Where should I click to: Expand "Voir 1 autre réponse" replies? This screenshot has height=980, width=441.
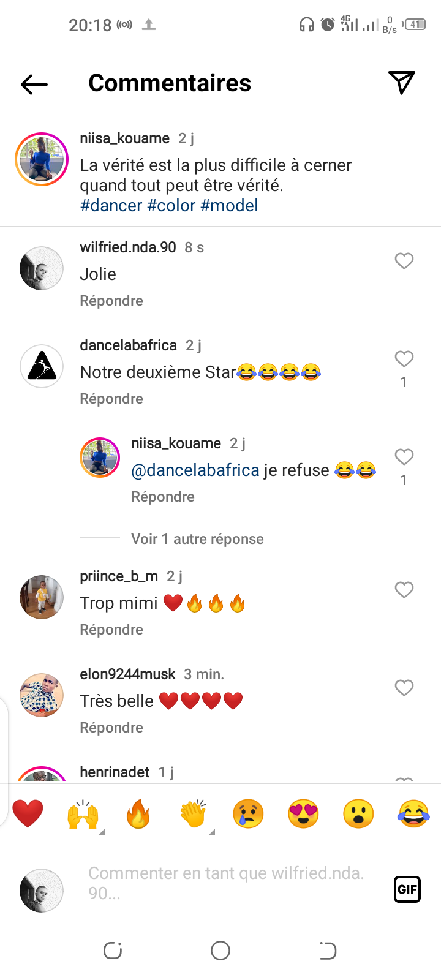coord(197,539)
